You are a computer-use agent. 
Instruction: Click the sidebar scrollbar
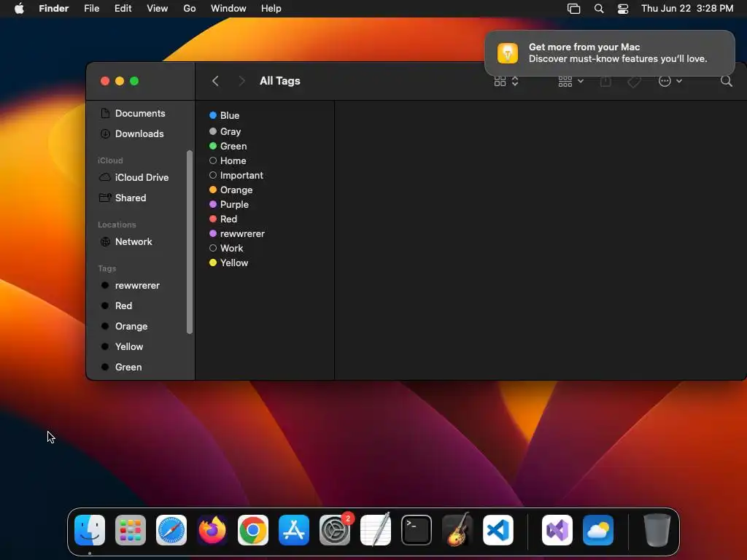point(190,242)
